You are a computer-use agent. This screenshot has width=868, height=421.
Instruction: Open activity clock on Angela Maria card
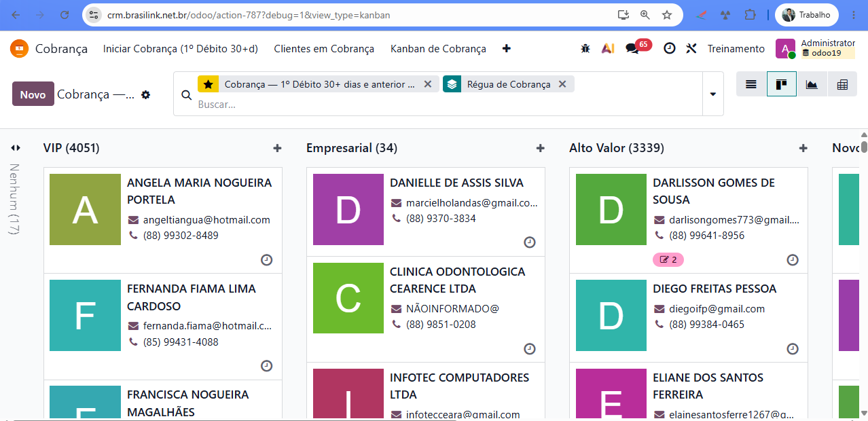point(267,259)
